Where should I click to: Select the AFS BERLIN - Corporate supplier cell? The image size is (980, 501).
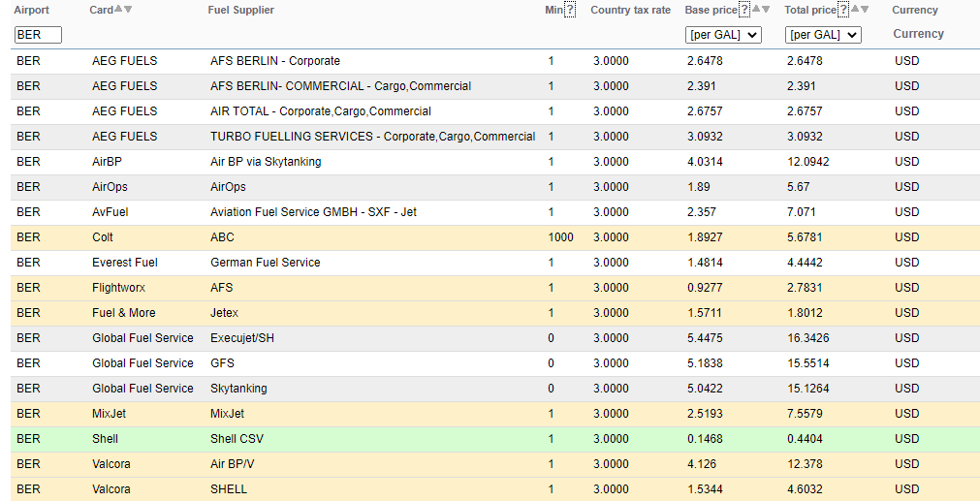pos(275,61)
